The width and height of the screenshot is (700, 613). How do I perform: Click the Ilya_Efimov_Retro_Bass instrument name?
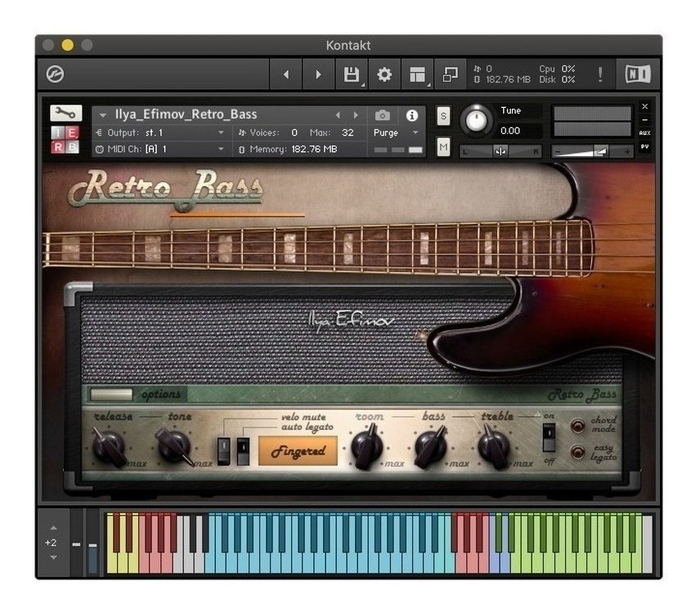pos(186,114)
